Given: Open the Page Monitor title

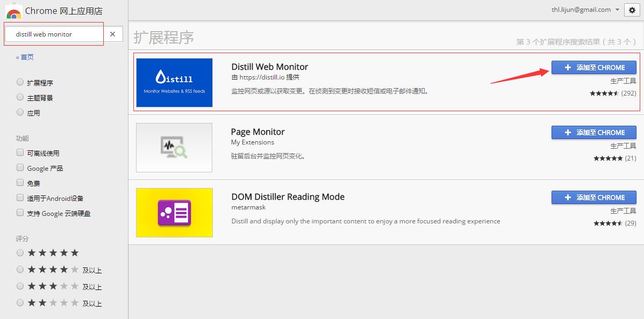Looking at the screenshot, I should coord(257,132).
